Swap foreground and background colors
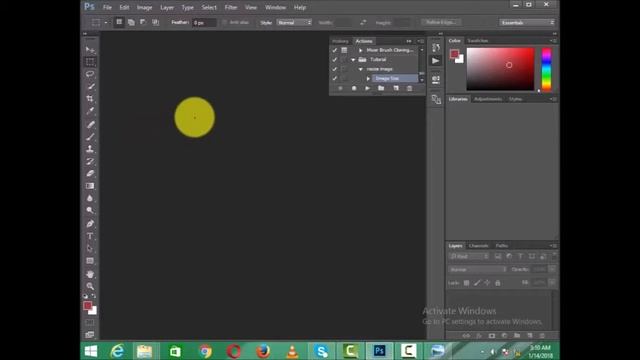 (x=94, y=296)
